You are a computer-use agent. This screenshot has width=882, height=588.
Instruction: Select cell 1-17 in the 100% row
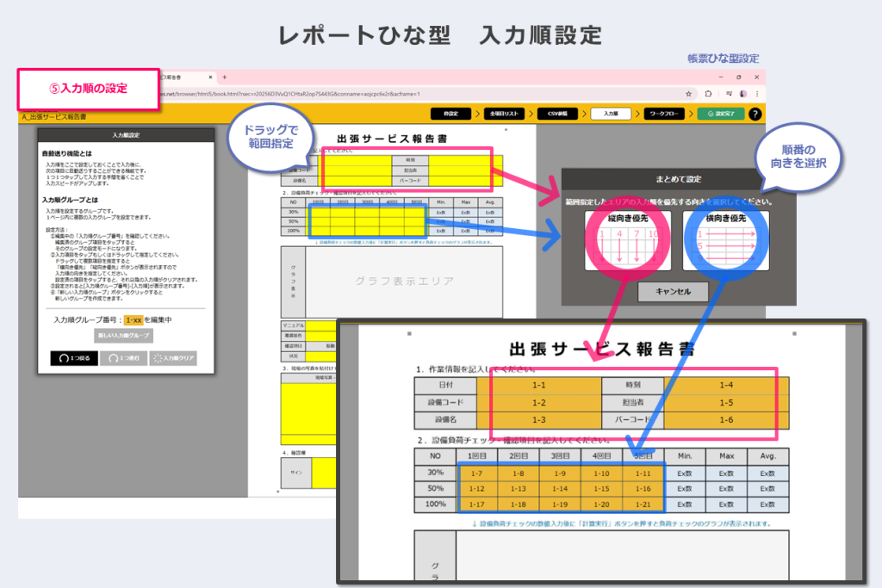[x=477, y=504]
